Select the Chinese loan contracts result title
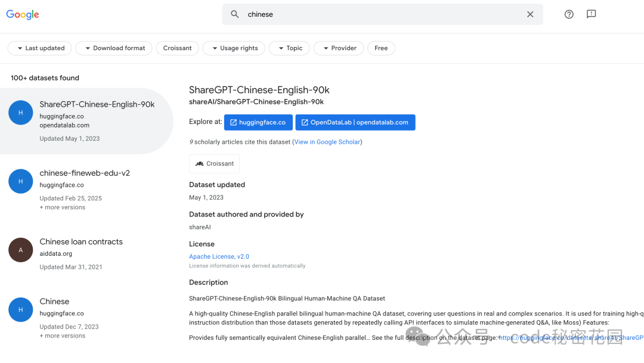This screenshot has height=363, width=644. pos(81,241)
